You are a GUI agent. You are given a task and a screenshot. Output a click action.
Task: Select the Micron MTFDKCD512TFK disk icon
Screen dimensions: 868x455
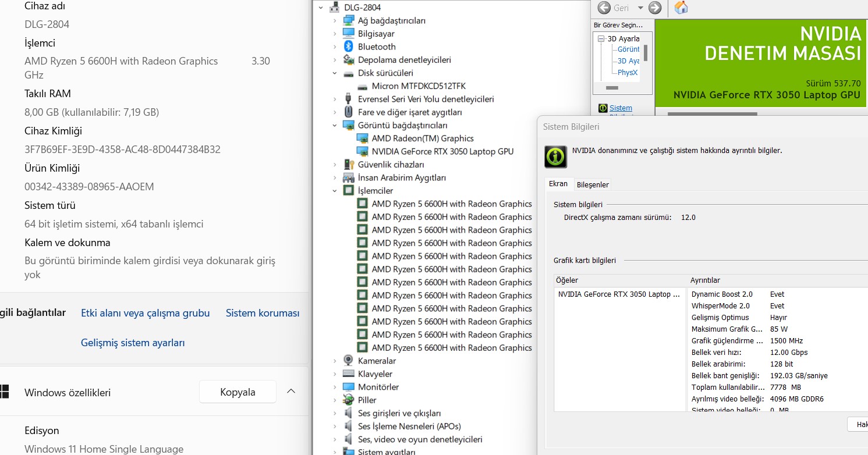click(362, 86)
